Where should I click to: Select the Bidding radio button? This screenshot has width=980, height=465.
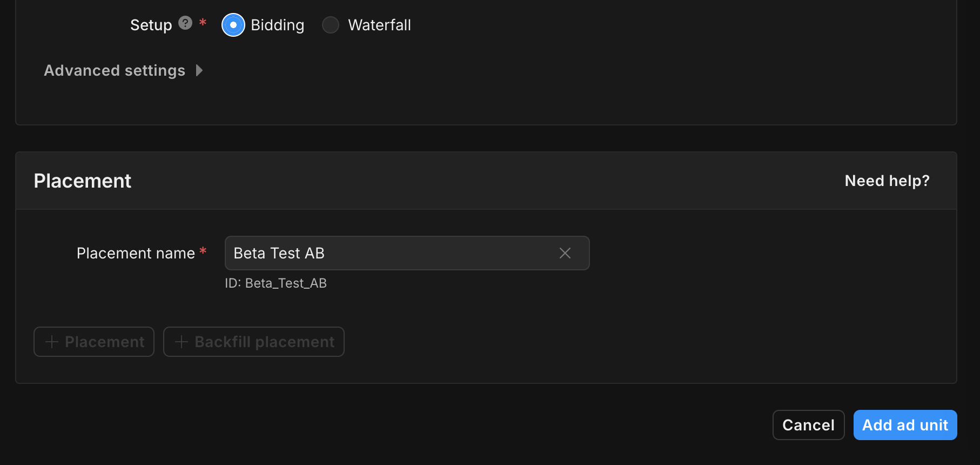(233, 25)
